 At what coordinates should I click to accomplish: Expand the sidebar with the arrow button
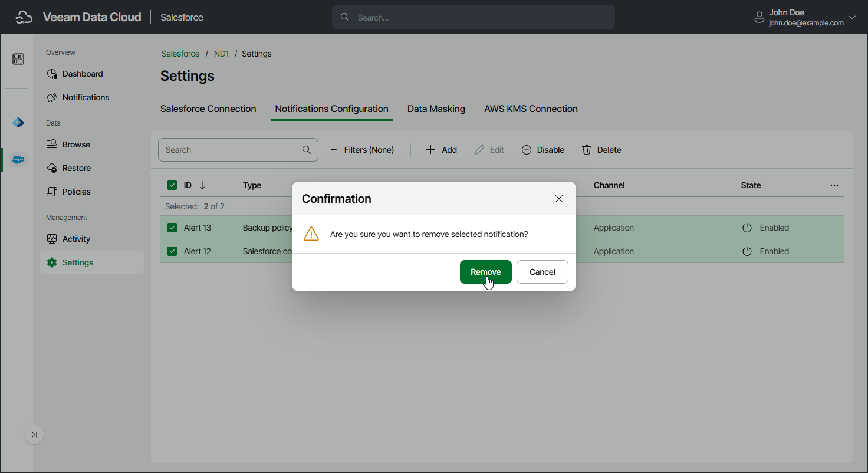(x=34, y=435)
